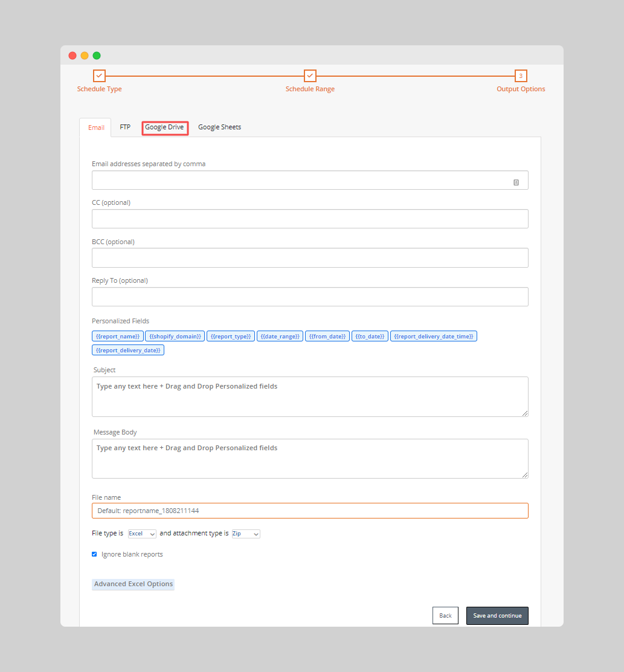Switch to the FTP tab
Screen dimensions: 624x672
click(125, 128)
